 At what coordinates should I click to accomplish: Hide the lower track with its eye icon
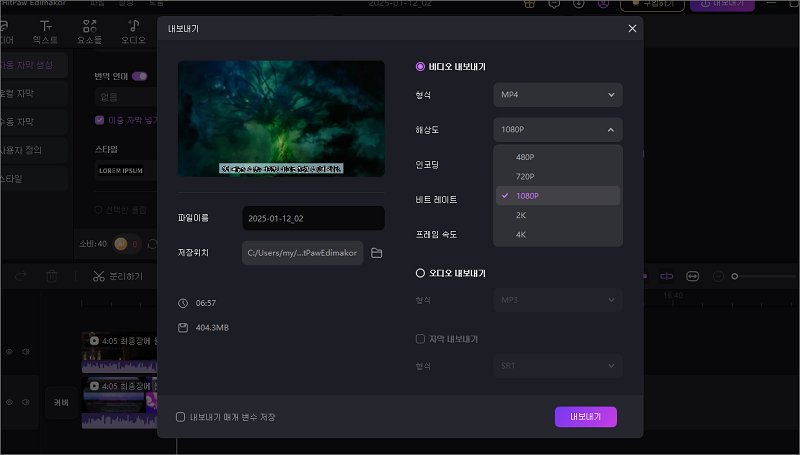[x=9, y=402]
